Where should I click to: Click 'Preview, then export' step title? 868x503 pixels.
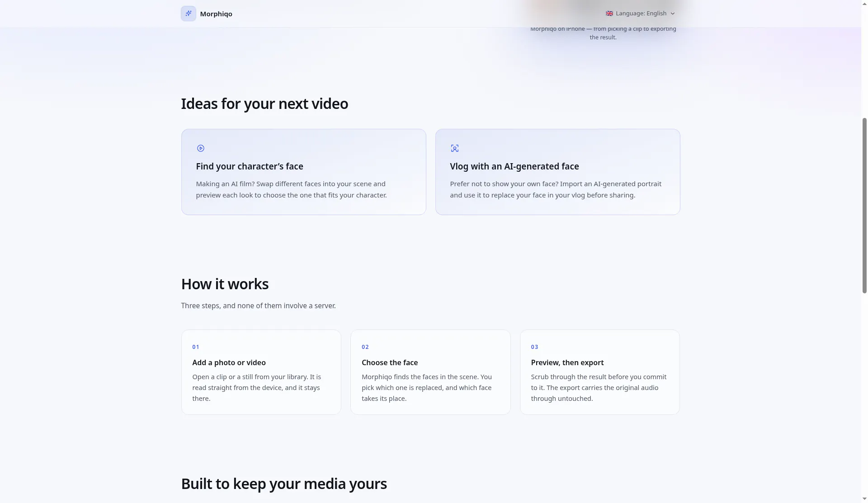tap(567, 362)
